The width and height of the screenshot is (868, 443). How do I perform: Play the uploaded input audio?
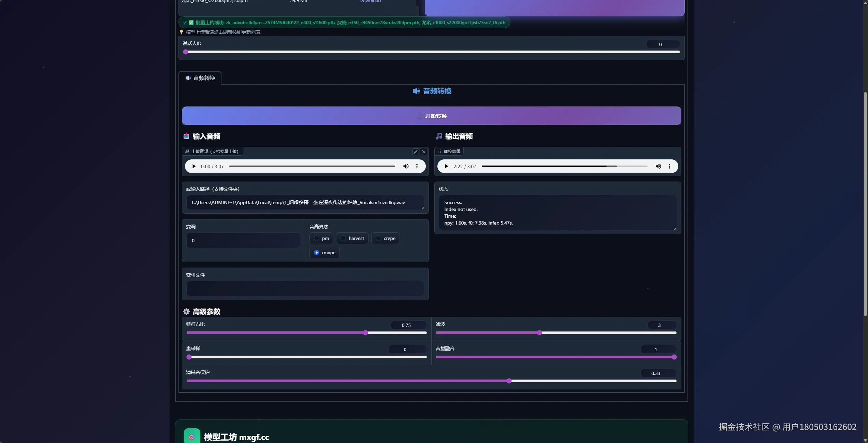click(194, 167)
